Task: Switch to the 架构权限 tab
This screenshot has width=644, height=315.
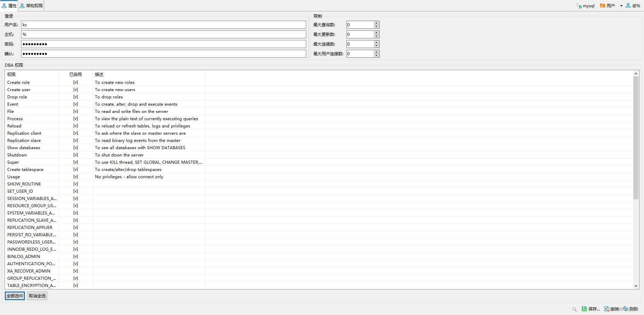Action: pyautogui.click(x=31, y=6)
